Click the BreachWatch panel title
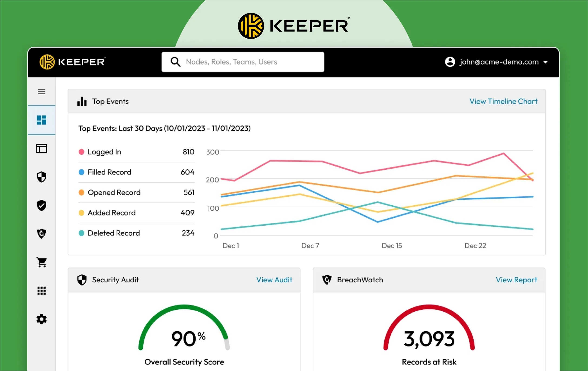588x371 pixels. [360, 280]
